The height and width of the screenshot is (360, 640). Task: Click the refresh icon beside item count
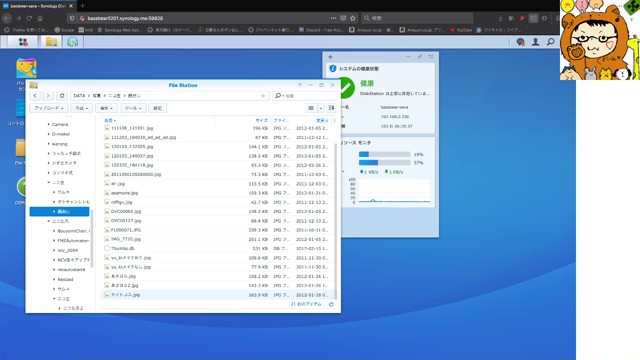click(x=331, y=304)
